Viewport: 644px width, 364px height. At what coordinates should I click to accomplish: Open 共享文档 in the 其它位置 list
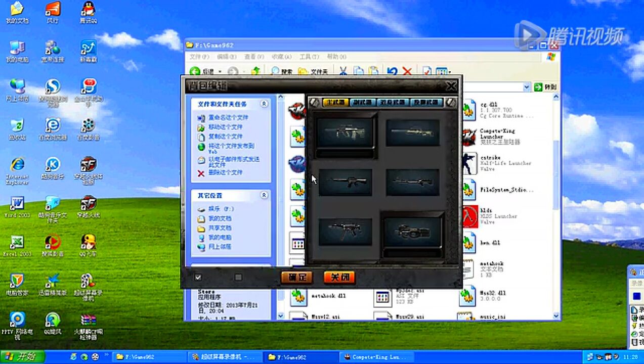220,228
